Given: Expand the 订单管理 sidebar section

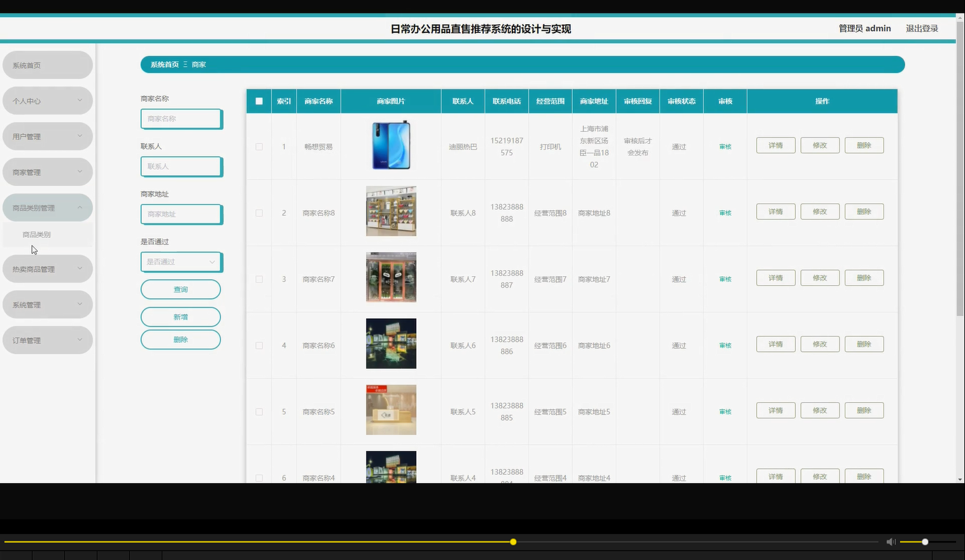Looking at the screenshot, I should (x=47, y=340).
